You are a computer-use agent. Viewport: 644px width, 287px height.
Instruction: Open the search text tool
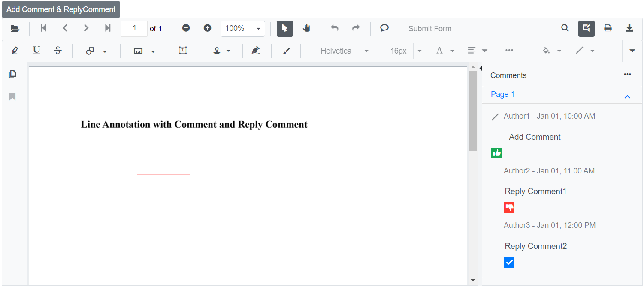[565, 28]
